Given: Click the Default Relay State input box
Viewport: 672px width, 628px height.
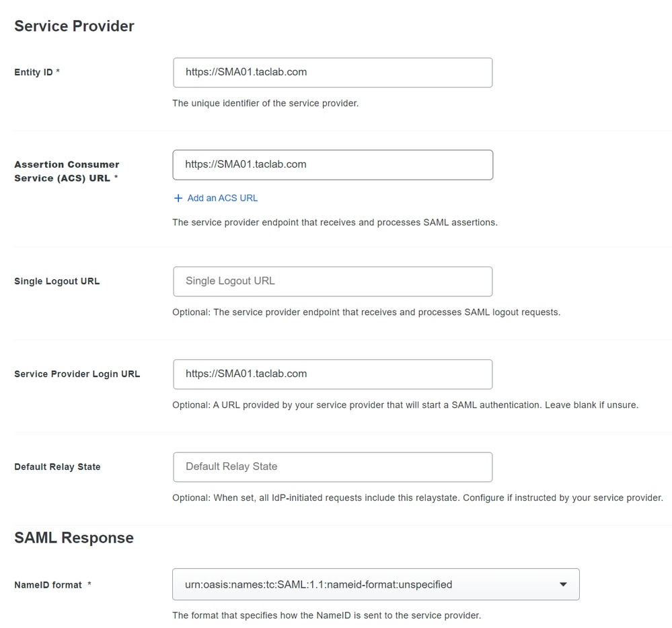Looking at the screenshot, I should 332,467.
